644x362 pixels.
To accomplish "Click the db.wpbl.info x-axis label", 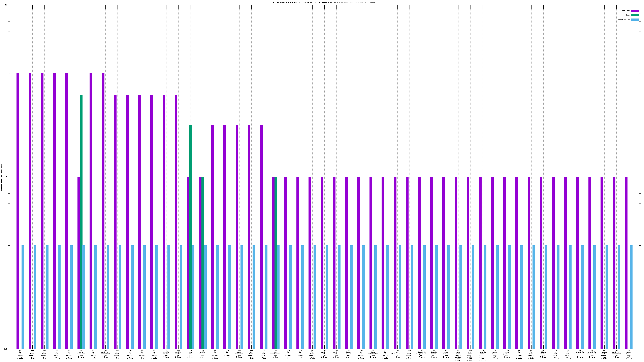I will click(x=191, y=354).
